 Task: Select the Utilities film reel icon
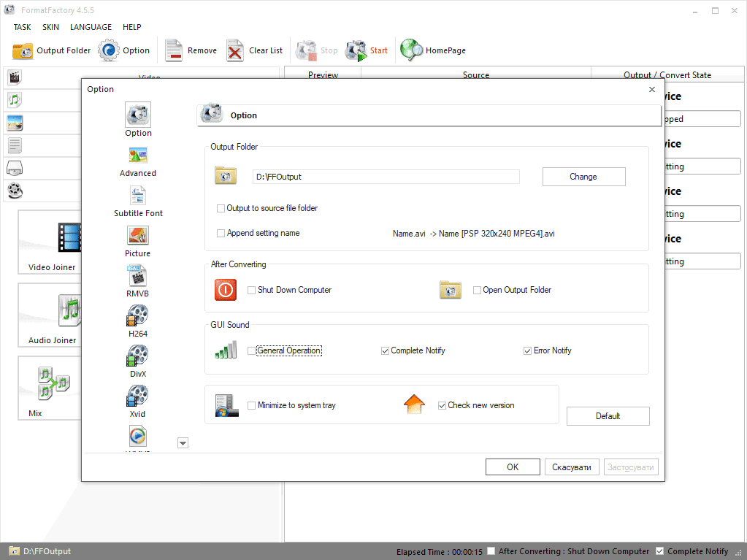click(x=15, y=191)
